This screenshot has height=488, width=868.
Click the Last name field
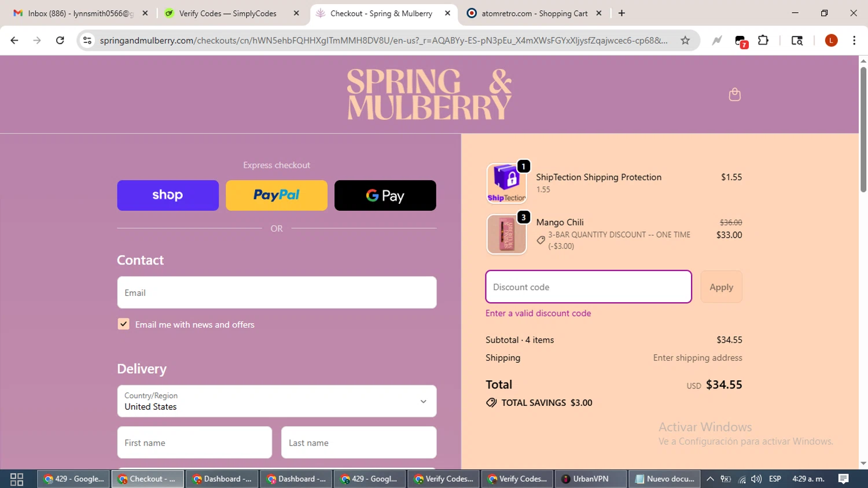coord(359,443)
